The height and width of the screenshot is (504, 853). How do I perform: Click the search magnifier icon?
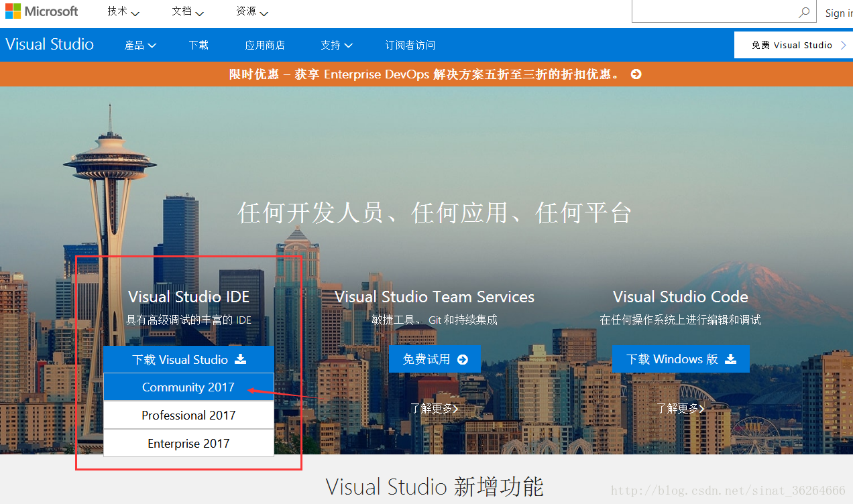pos(804,12)
